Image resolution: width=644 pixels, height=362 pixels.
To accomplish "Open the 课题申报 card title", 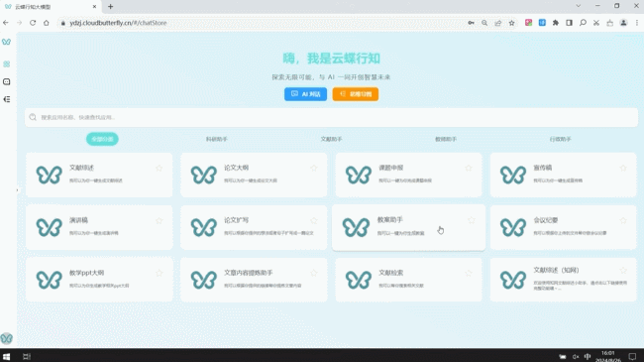I will (391, 168).
